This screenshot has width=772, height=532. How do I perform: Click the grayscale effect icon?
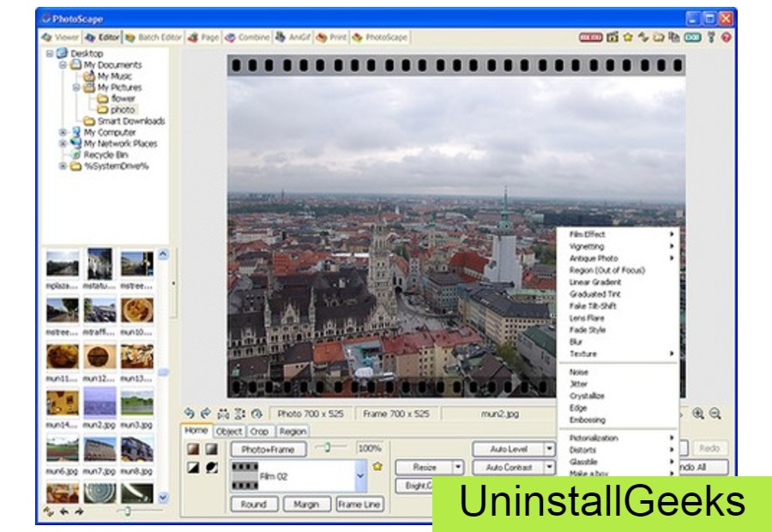click(211, 449)
